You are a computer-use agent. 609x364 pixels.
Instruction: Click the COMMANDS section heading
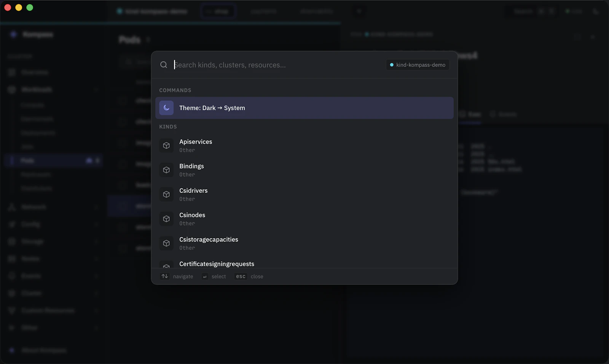tap(175, 90)
